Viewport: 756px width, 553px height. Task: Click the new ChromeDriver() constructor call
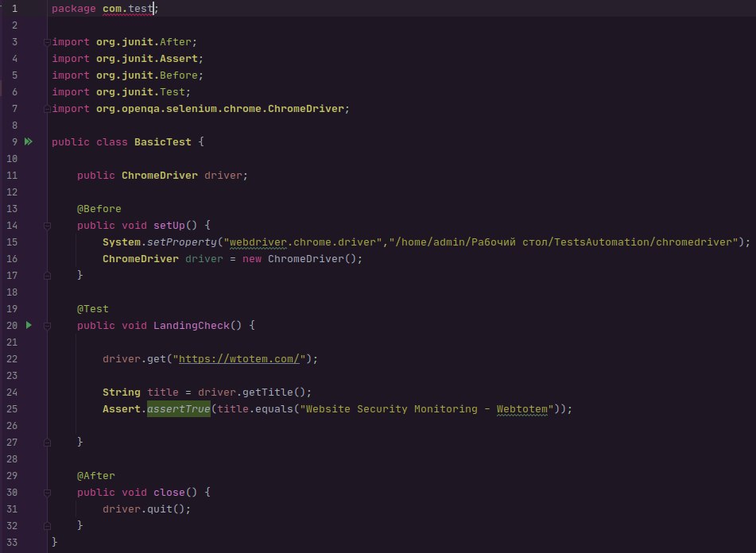(x=302, y=259)
